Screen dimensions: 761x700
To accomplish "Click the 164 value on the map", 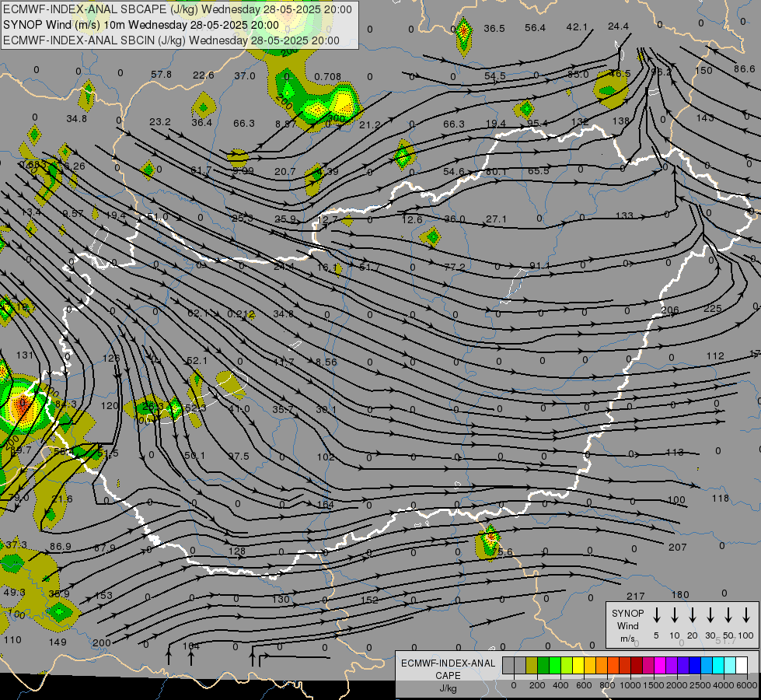I will click(326, 504).
